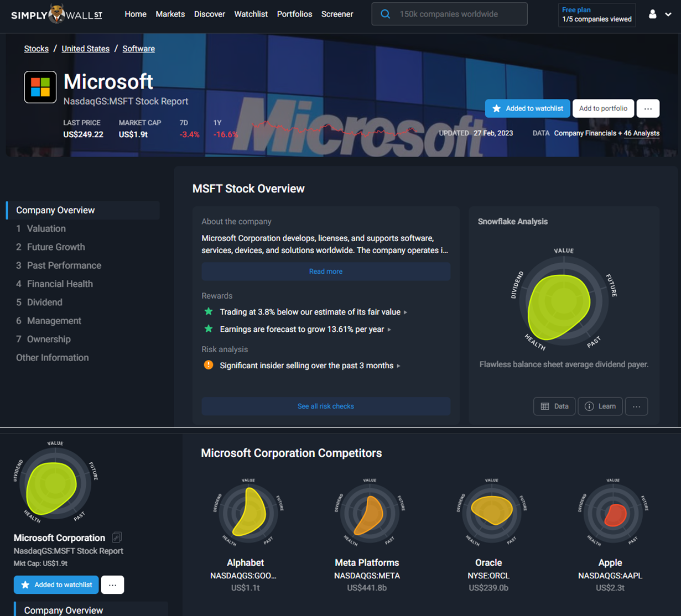Click the lower card Microsoft Corporation title
This screenshot has height=616, width=681.
pyautogui.click(x=59, y=537)
